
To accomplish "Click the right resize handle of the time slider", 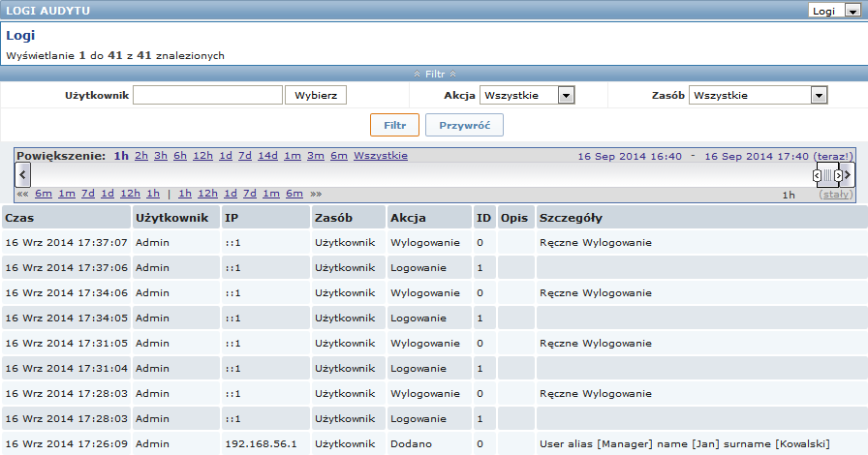I will pos(838,175).
